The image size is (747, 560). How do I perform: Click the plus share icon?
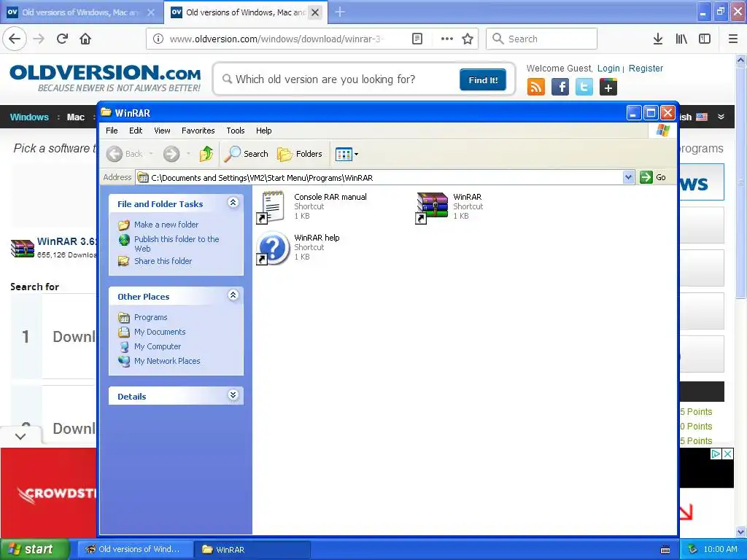click(608, 87)
